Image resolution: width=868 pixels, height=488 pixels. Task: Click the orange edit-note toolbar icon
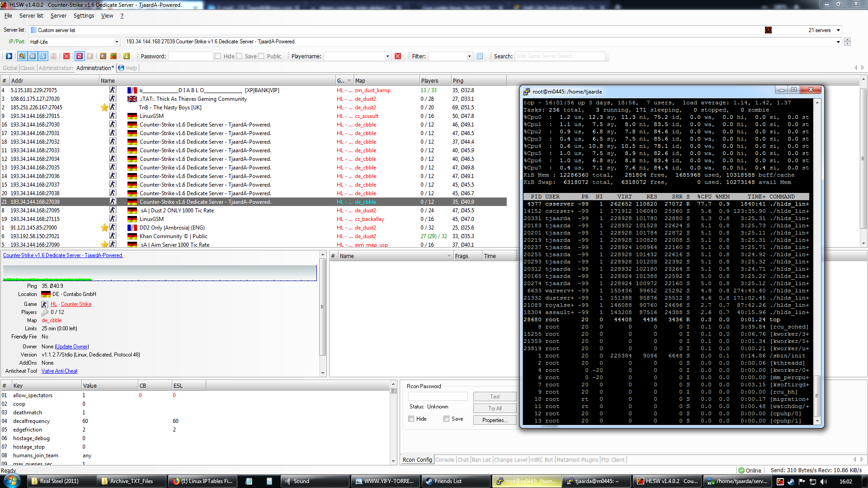(x=103, y=56)
